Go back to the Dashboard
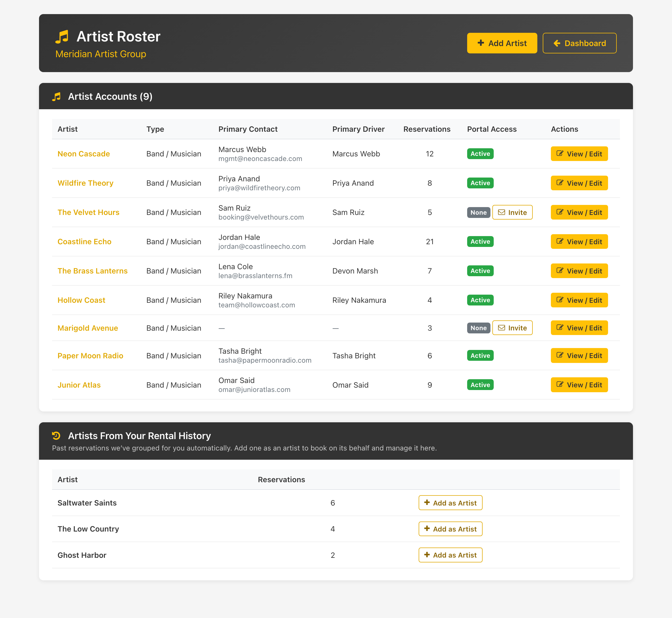672x618 pixels. click(x=579, y=43)
